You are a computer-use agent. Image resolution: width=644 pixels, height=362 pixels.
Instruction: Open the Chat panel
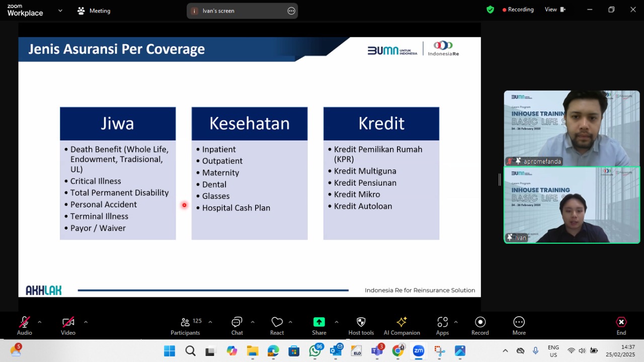[x=237, y=326]
